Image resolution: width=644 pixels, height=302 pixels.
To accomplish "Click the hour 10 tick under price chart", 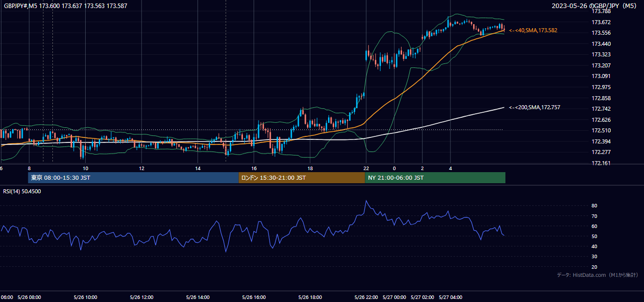I will (86, 169).
